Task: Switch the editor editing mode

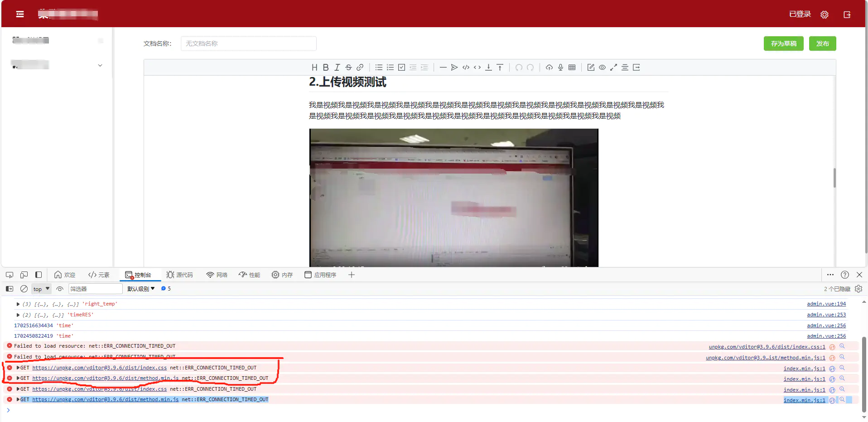Action: [x=591, y=68]
